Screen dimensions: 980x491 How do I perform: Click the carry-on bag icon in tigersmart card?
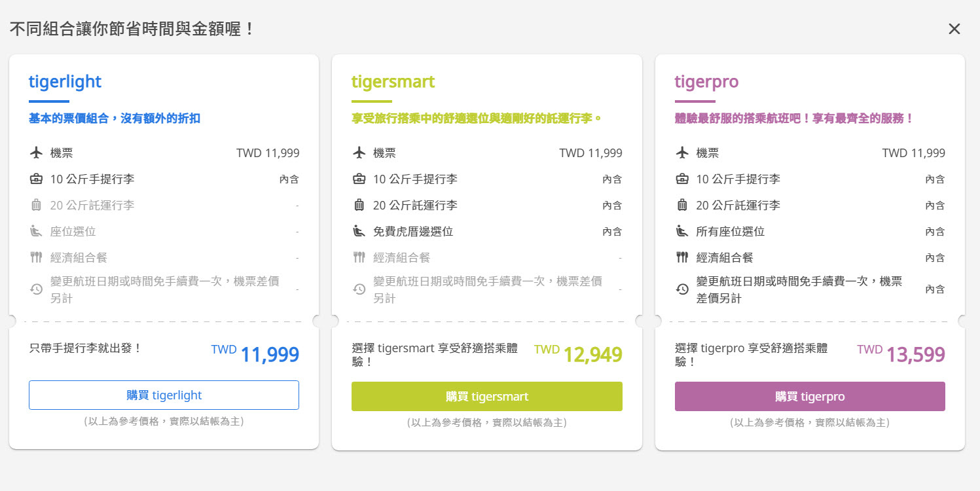[x=359, y=179]
